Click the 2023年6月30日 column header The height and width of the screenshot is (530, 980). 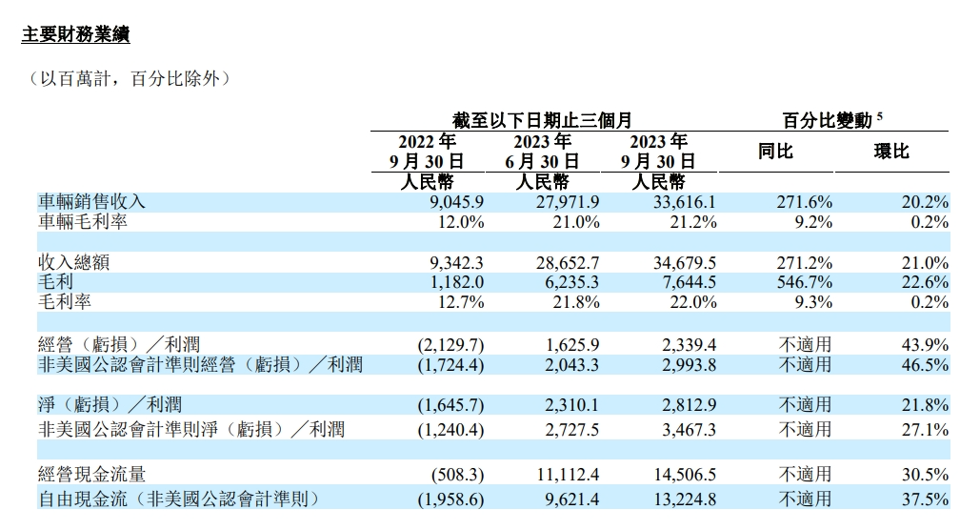coord(543,152)
